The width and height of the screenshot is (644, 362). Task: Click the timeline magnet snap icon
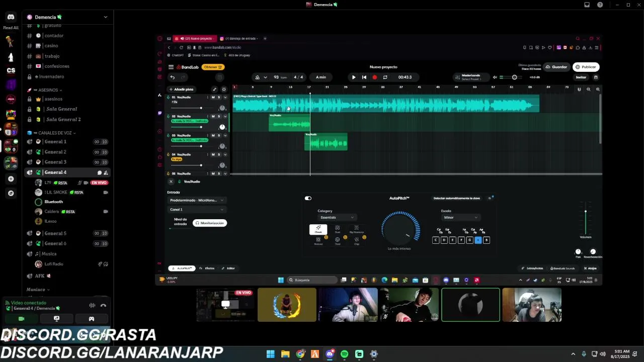coord(579,89)
